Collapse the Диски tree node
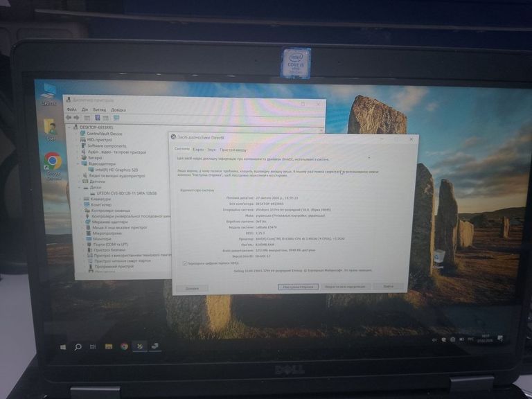 (x=80, y=187)
